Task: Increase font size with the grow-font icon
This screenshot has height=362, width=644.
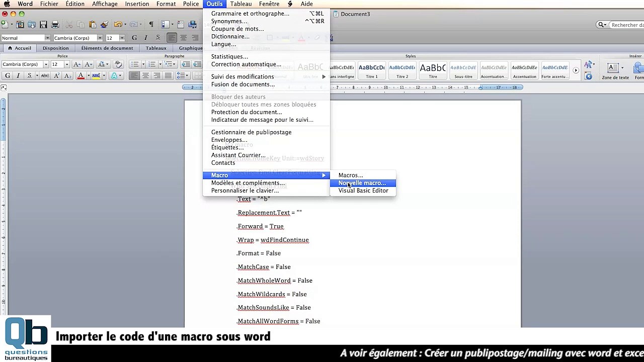Action: [77, 64]
